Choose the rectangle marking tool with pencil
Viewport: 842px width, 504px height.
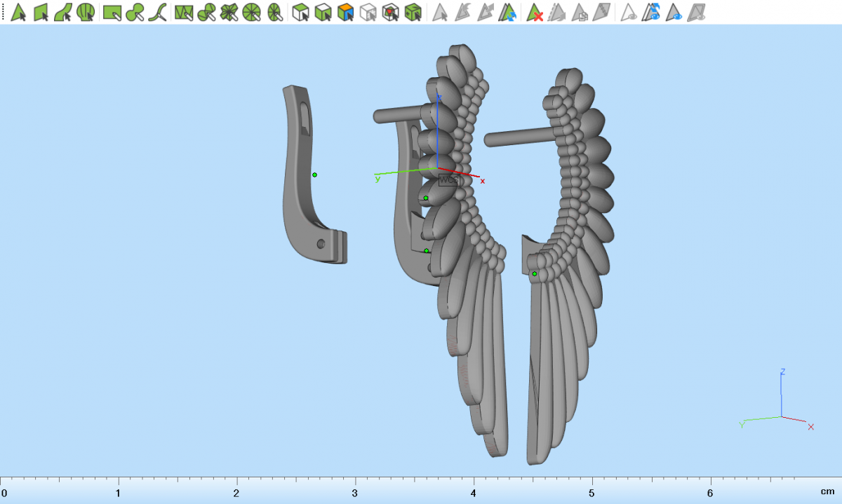point(112,12)
